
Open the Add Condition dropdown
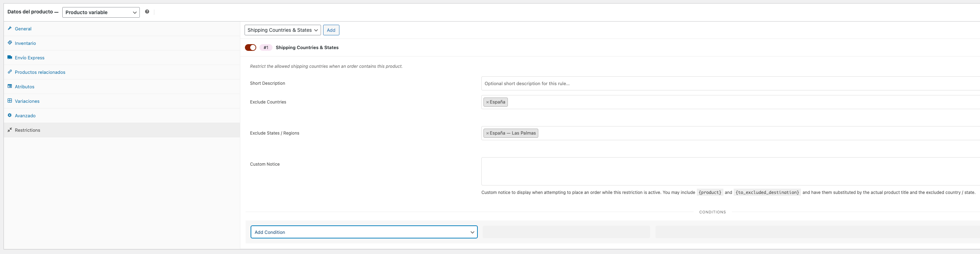coord(364,232)
